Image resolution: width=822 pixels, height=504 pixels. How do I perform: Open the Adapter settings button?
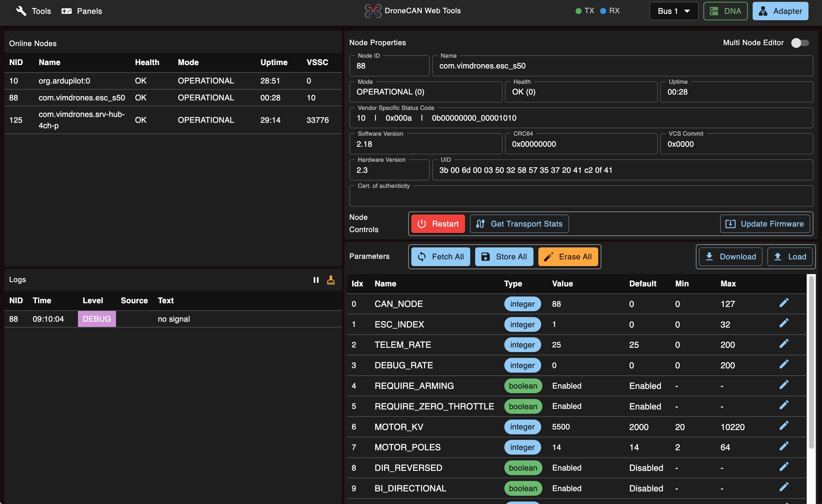tap(780, 11)
